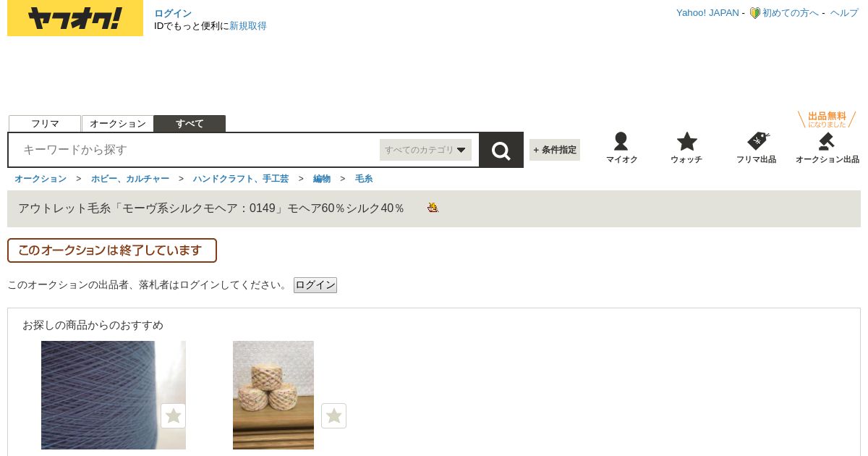This screenshot has width=868, height=456.
Task: Click the keyword search input field
Action: click(x=197, y=150)
